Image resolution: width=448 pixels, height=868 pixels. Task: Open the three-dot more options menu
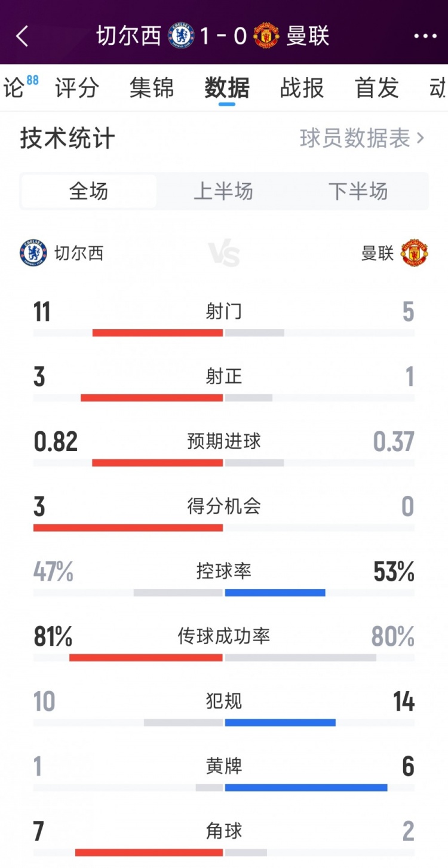pyautogui.click(x=425, y=36)
